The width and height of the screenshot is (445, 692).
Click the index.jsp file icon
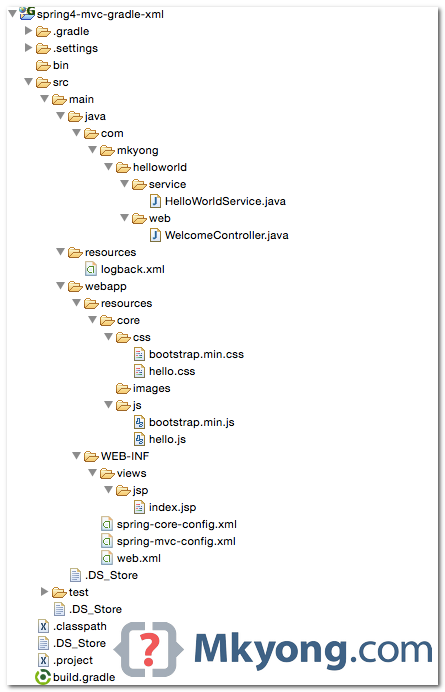140,507
